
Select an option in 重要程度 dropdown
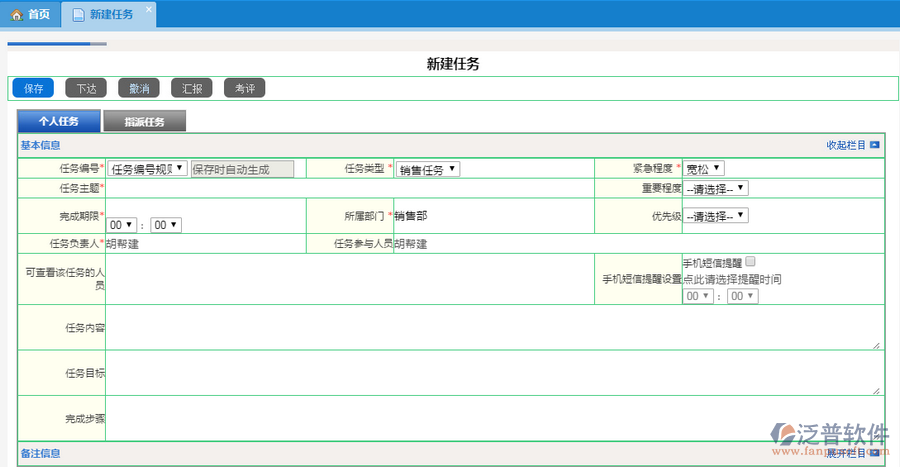[x=715, y=188]
